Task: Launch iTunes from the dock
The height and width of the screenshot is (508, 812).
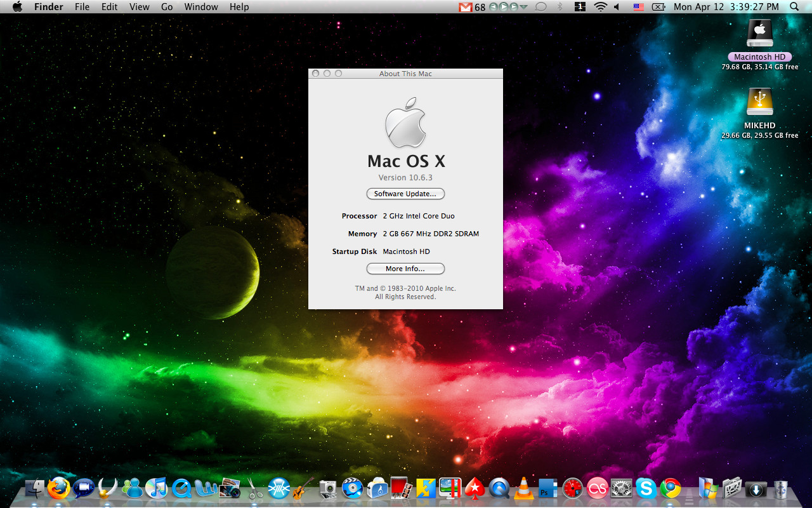Action: 156,488
